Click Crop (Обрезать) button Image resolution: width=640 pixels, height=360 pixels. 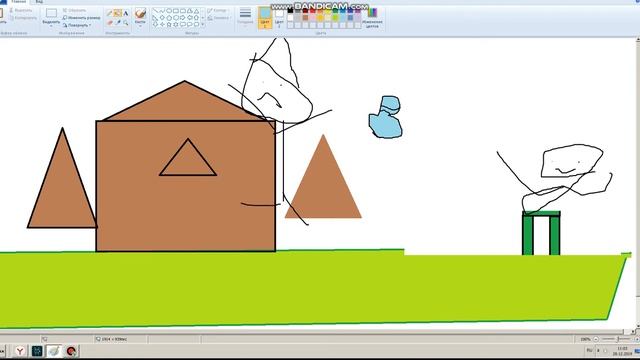pyautogui.click(x=74, y=10)
